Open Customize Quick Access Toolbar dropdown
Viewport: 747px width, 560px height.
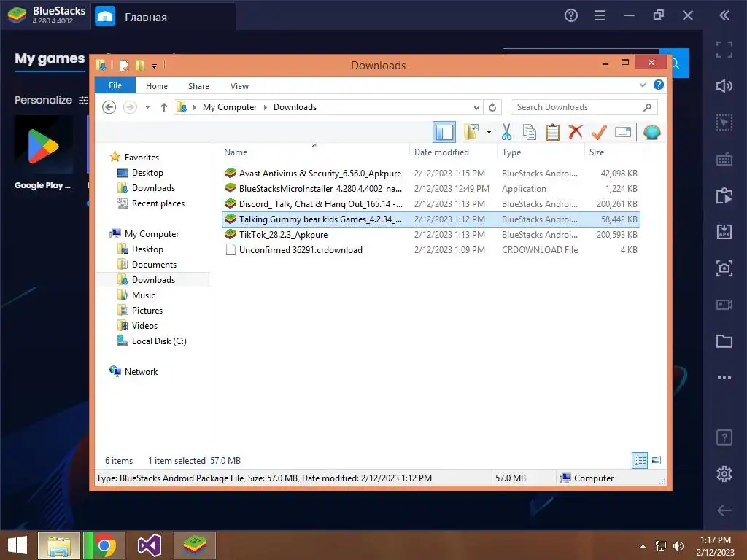point(155,66)
